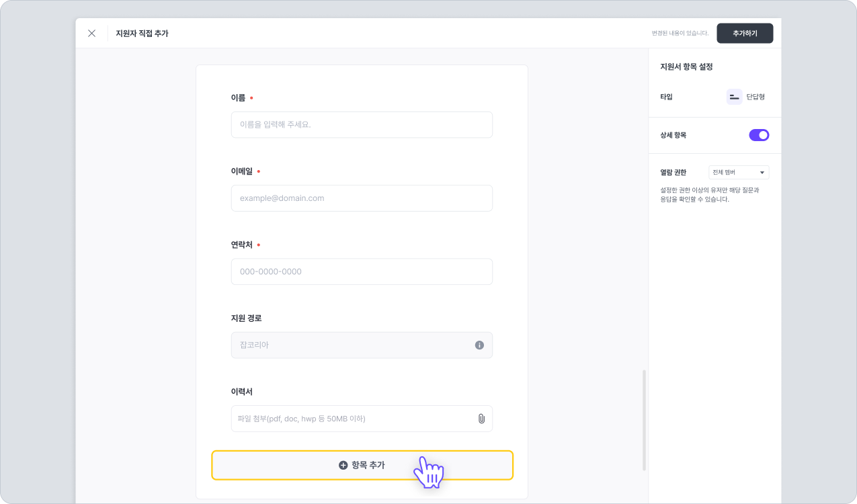Open the 이력서 file attachment field
This screenshot has width=857, height=504.
pos(362,419)
